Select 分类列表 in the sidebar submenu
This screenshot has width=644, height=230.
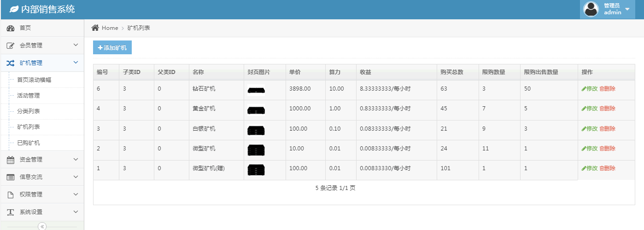29,111
